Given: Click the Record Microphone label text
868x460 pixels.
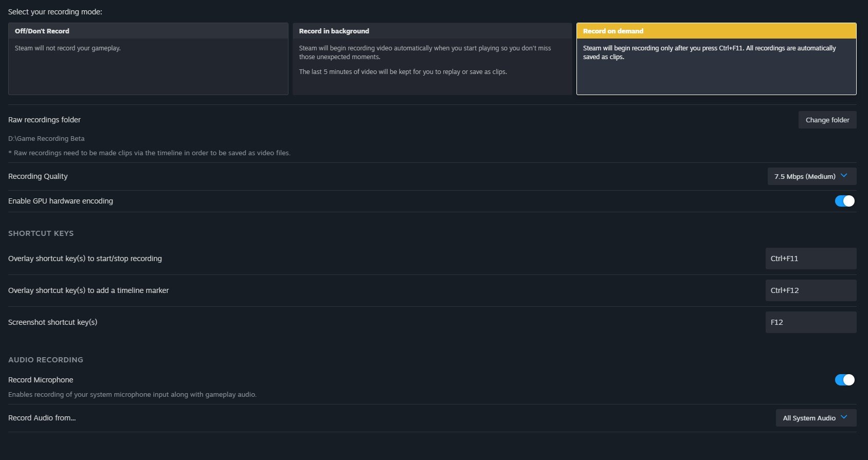Looking at the screenshot, I should [x=41, y=380].
